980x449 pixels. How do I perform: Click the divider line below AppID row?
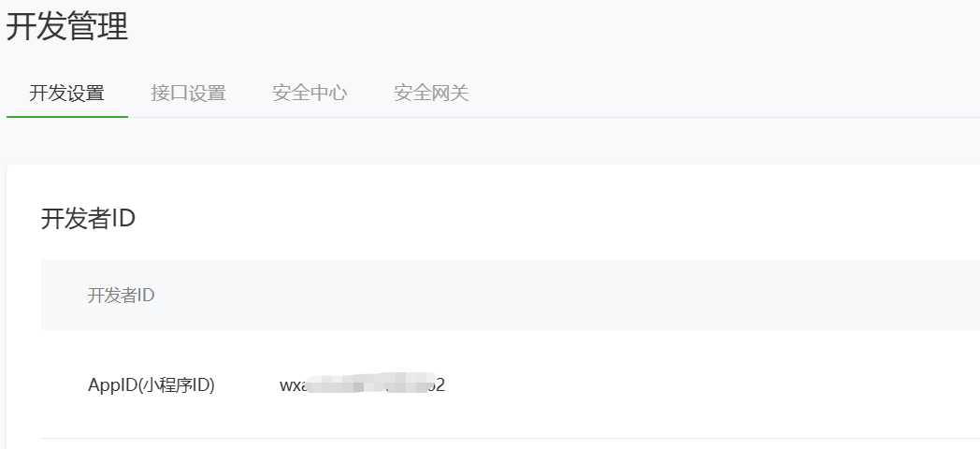tap(510, 438)
